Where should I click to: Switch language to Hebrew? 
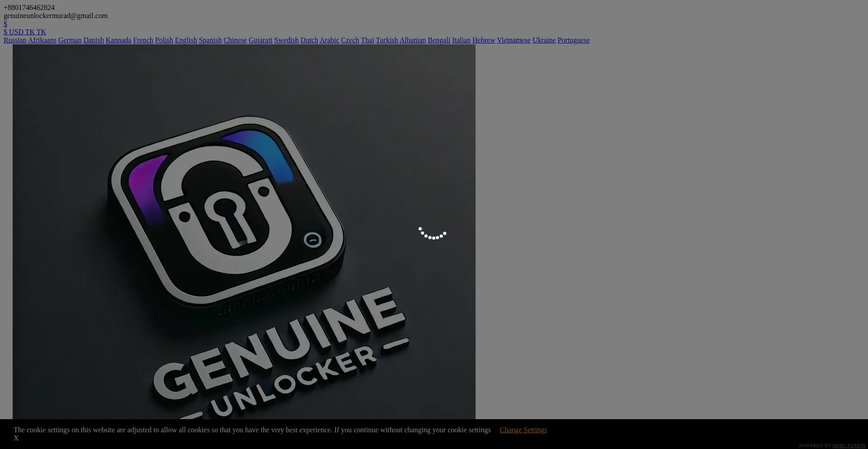[484, 40]
